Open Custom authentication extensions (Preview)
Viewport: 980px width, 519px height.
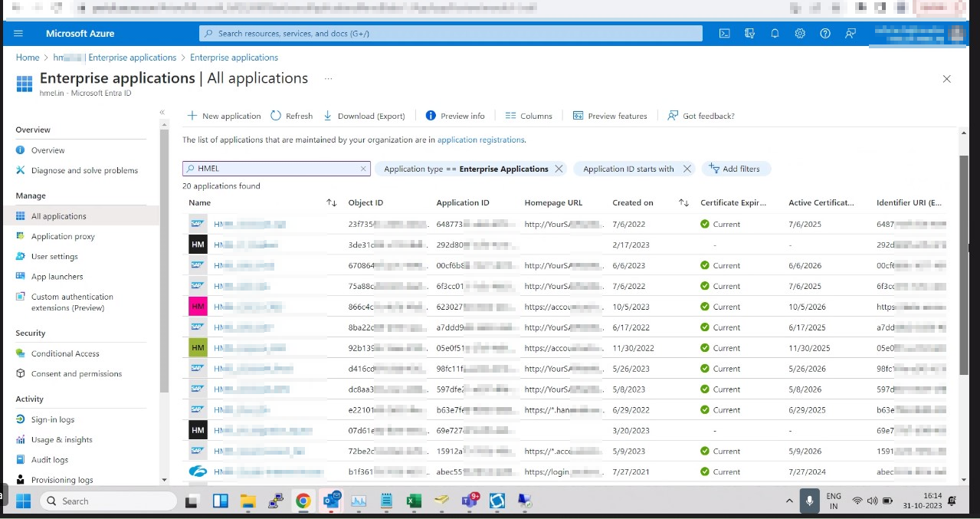pos(72,302)
